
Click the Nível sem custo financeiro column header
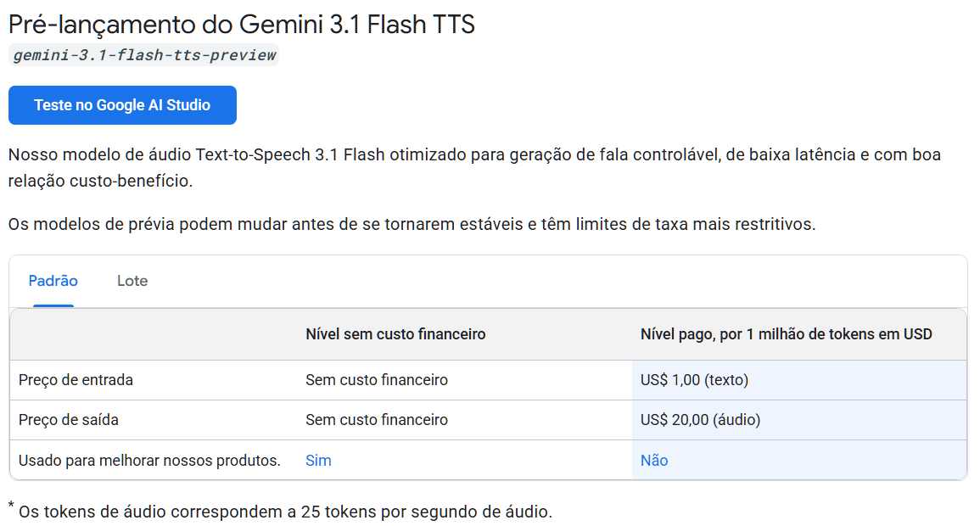point(396,334)
